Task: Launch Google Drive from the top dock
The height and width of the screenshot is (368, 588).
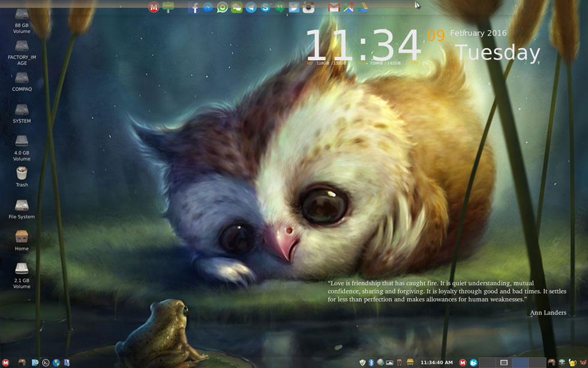Action: 362,7
